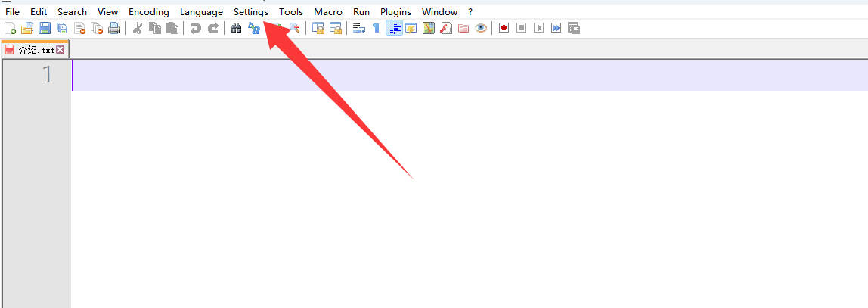Open the Encoding menu

149,11
